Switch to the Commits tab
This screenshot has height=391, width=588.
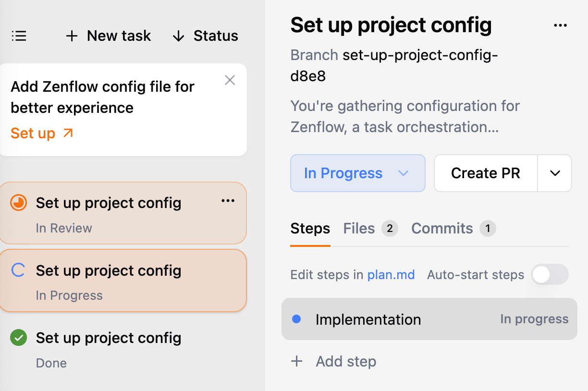tap(442, 228)
